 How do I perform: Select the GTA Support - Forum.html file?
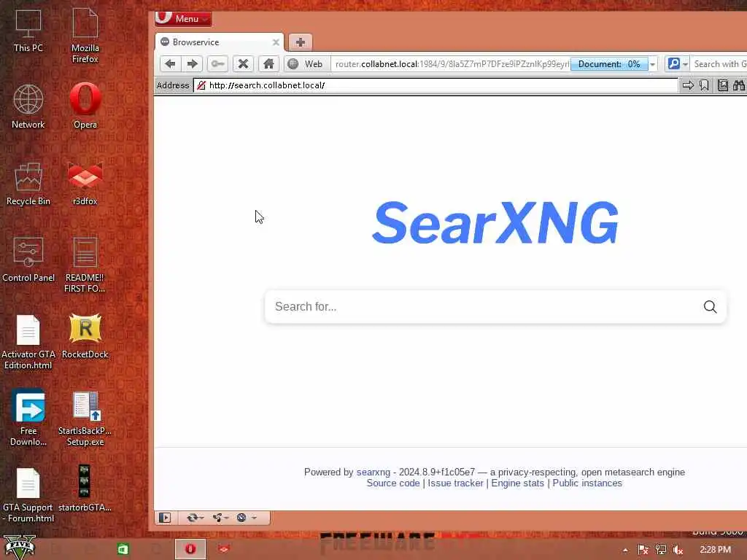(28, 494)
